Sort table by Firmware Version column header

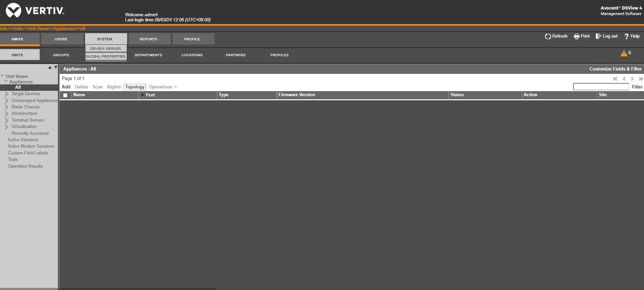pos(297,95)
